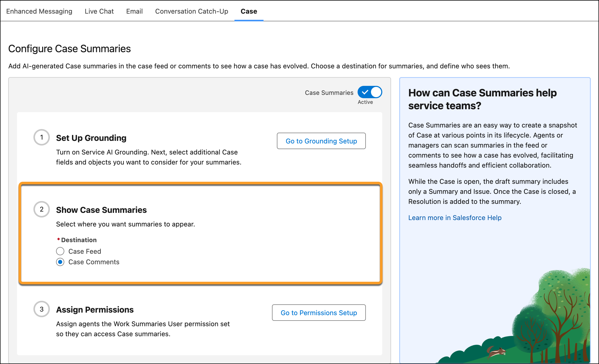
Task: Click the Case Summaries toggle label
Action: [329, 93]
